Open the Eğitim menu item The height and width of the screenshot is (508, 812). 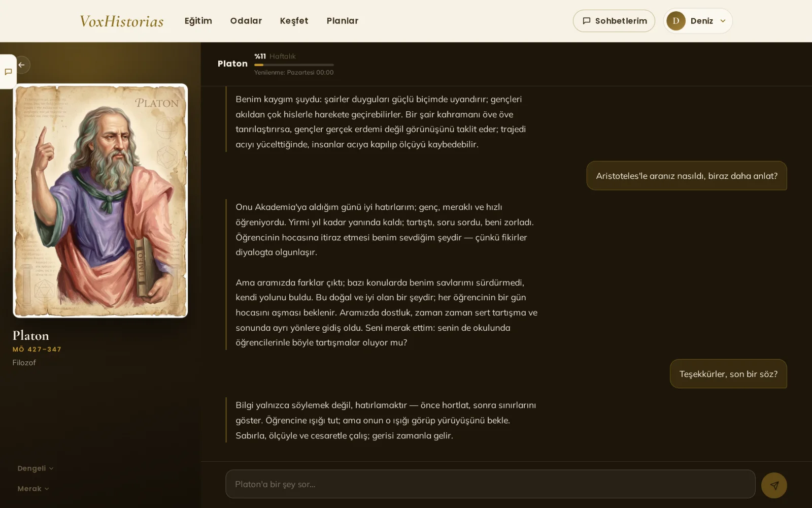tap(198, 21)
